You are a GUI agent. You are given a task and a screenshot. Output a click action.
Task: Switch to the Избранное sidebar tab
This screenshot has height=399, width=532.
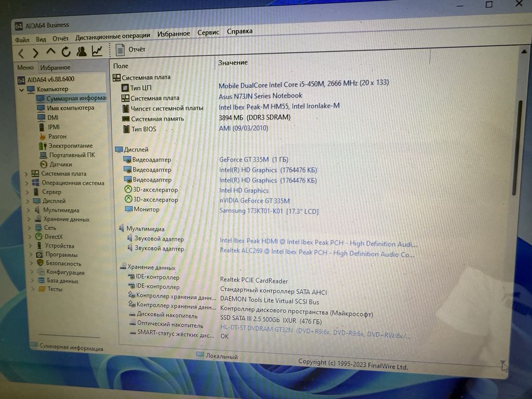click(55, 68)
